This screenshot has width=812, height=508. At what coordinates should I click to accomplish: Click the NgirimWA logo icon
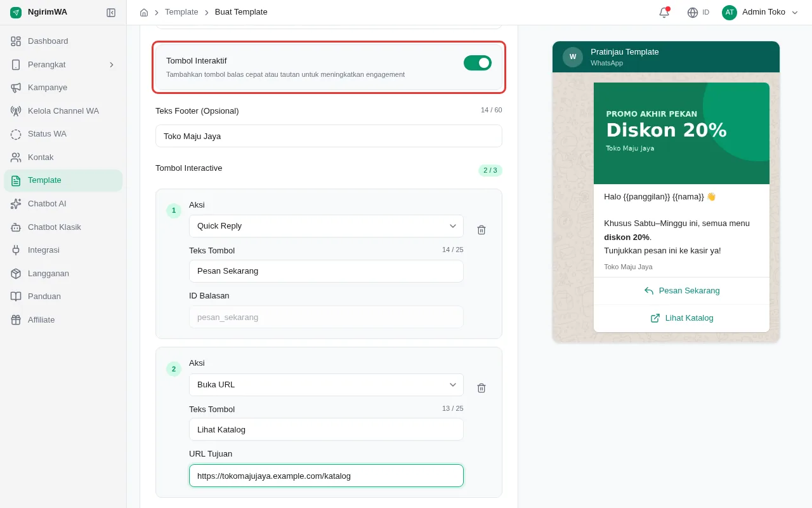(x=16, y=12)
